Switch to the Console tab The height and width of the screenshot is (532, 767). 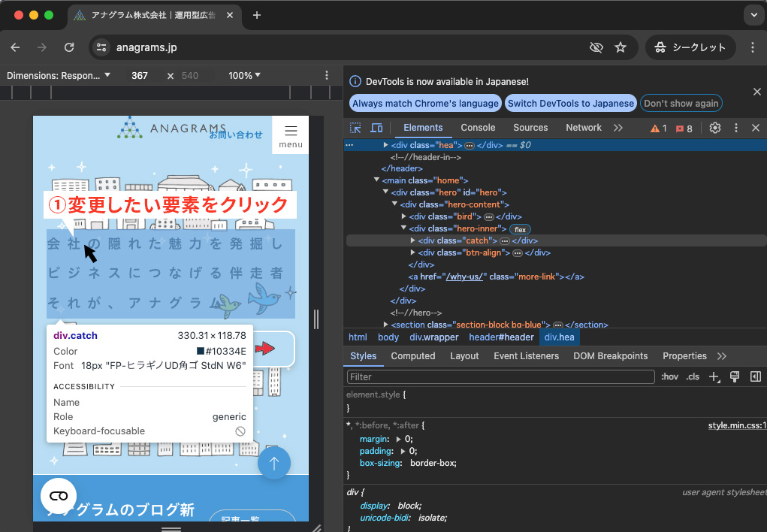(x=478, y=128)
